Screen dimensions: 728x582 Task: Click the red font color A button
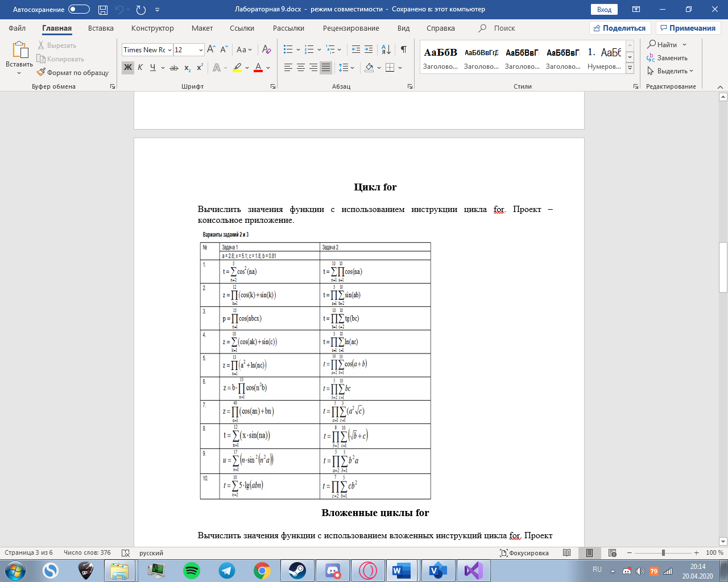coord(258,68)
